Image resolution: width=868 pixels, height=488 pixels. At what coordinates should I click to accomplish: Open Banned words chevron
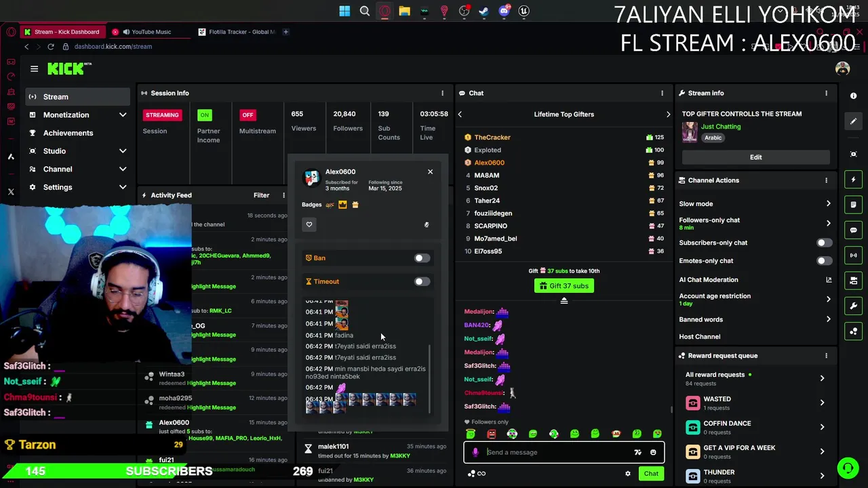[x=828, y=319]
